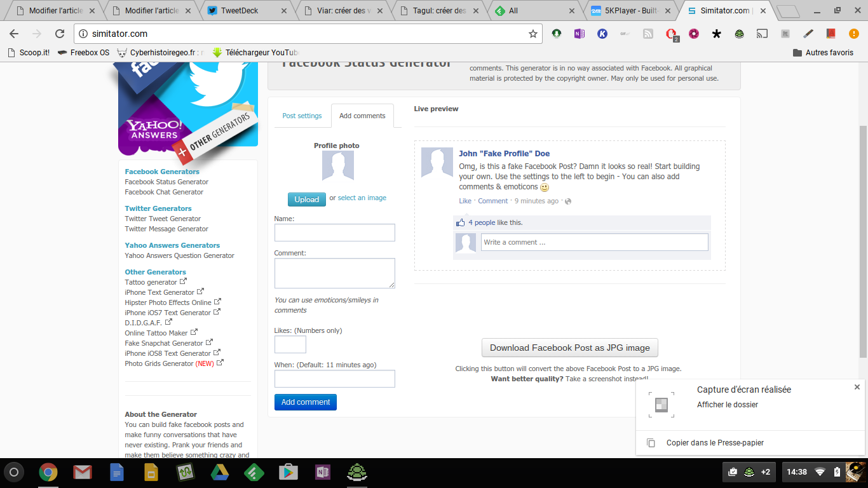868x488 pixels.
Task: Click Afficher le dossier in notification
Action: (x=728, y=405)
